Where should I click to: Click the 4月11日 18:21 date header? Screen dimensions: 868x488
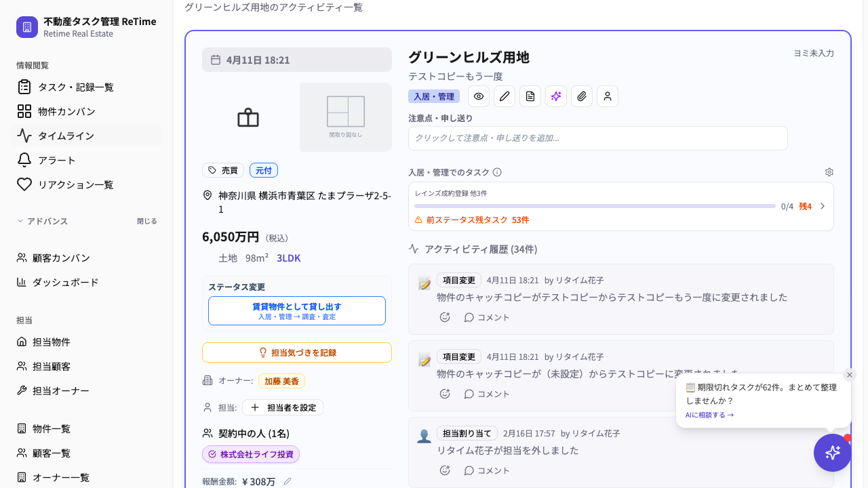[297, 60]
